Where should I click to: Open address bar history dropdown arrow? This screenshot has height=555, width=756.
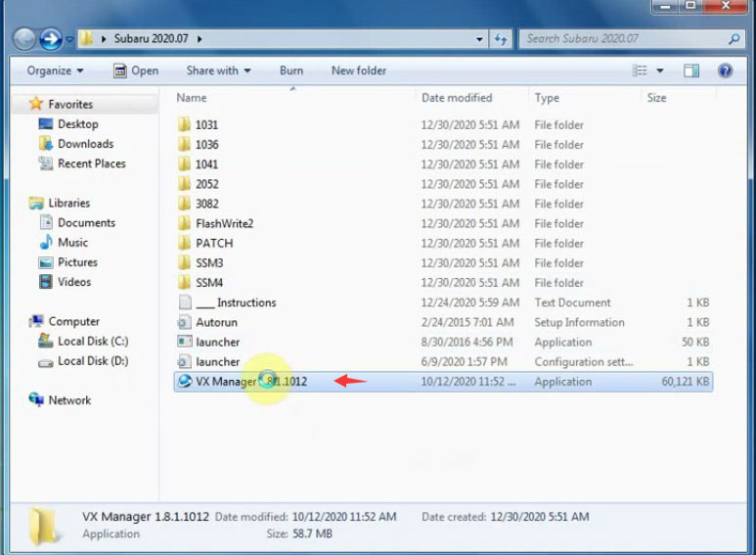tap(479, 39)
